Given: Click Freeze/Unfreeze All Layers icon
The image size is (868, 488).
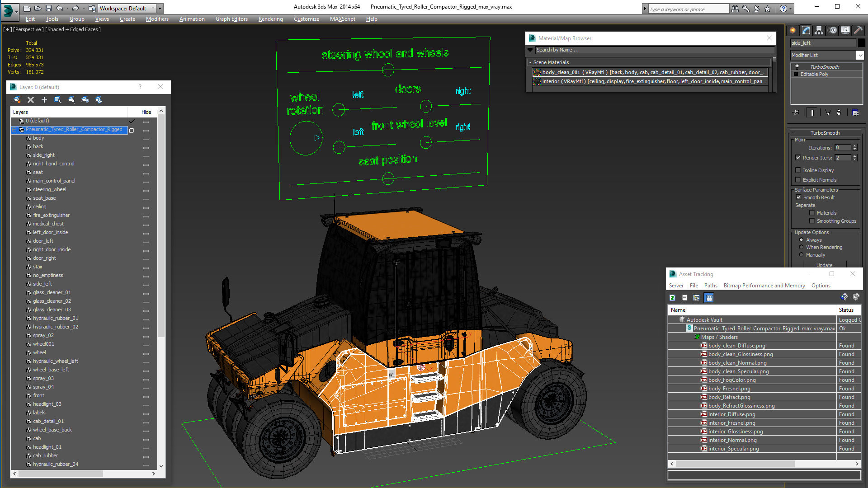Looking at the screenshot, I should [x=99, y=100].
